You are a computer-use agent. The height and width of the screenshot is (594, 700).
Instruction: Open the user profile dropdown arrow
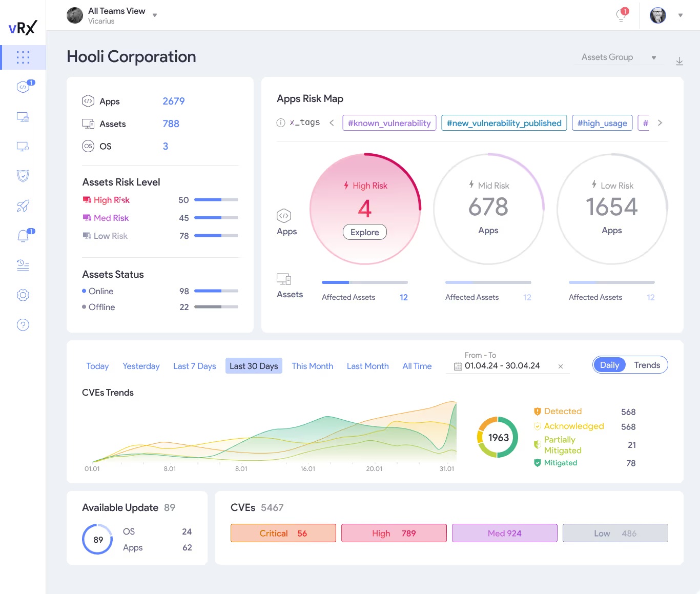[x=681, y=15]
